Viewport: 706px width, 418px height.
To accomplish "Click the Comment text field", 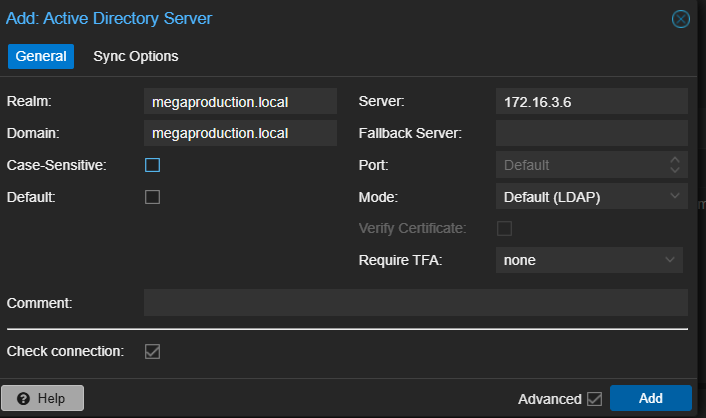I will pos(415,303).
